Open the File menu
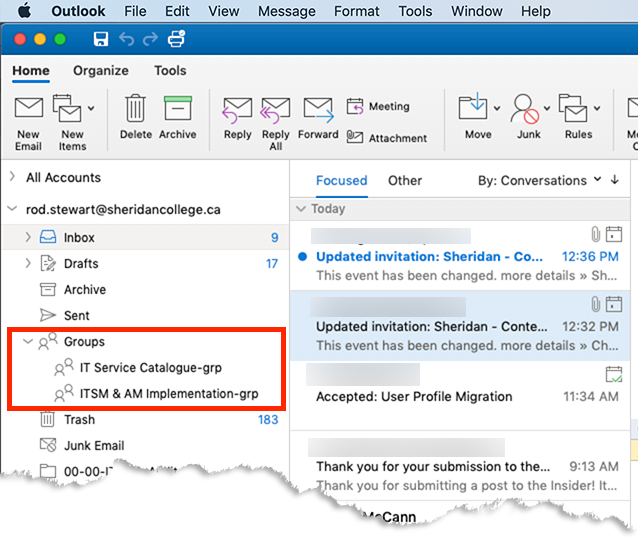The width and height of the screenshot is (638, 554). 135,11
